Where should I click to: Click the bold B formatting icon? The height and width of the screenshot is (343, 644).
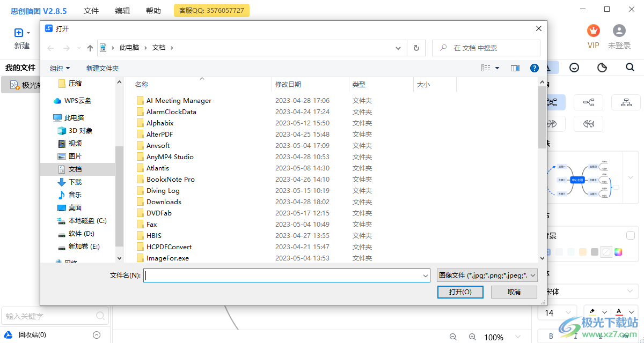coord(551,336)
